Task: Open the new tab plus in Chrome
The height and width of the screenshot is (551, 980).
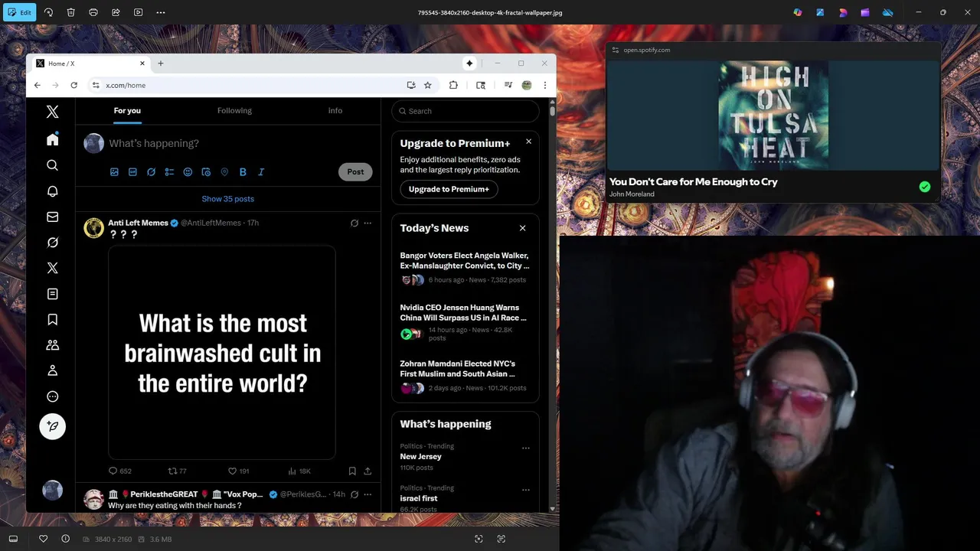Action: (x=161, y=64)
